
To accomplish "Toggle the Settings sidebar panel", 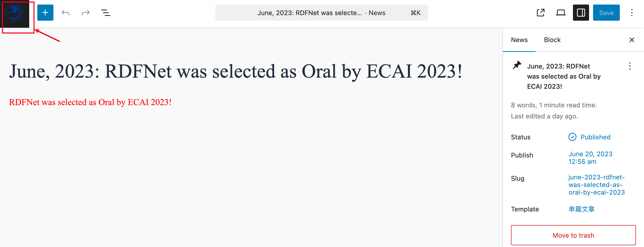I will pyautogui.click(x=581, y=13).
